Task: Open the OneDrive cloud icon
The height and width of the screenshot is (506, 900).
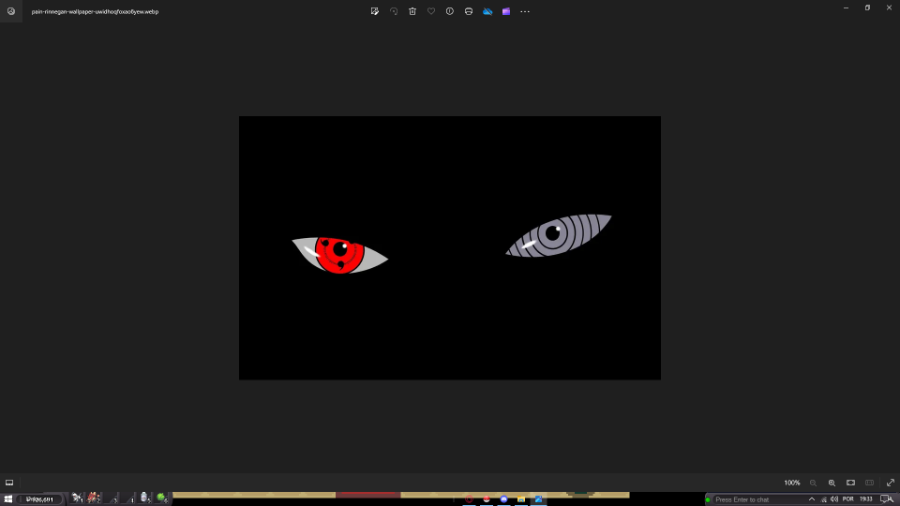Action: tap(487, 11)
